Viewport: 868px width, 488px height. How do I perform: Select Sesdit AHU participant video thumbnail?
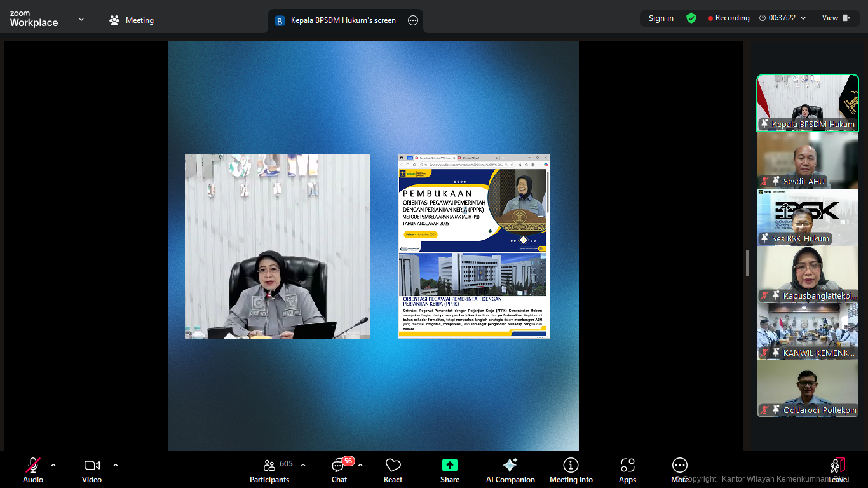807,160
